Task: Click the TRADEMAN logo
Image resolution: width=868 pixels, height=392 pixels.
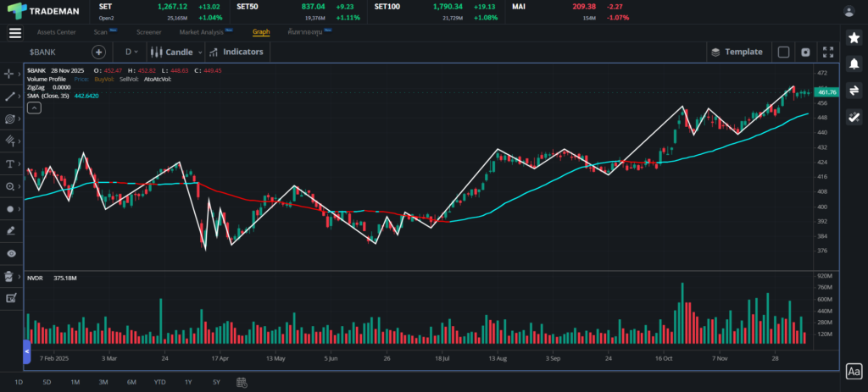Action: (x=44, y=11)
